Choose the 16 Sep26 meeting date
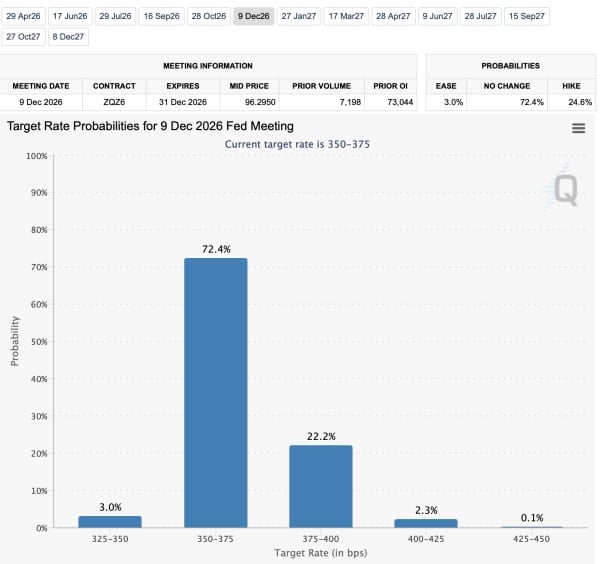The image size is (600, 564). pyautogui.click(x=162, y=16)
